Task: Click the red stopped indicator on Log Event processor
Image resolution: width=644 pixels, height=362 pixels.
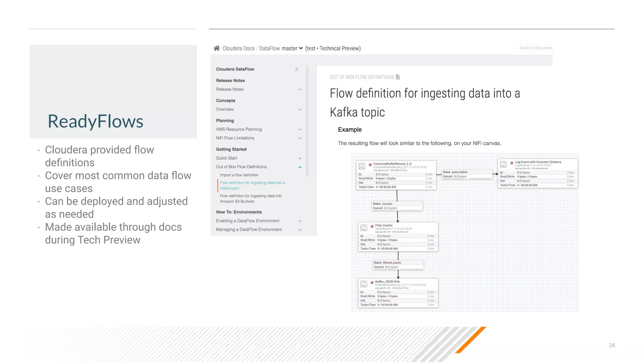Action: 512,163
